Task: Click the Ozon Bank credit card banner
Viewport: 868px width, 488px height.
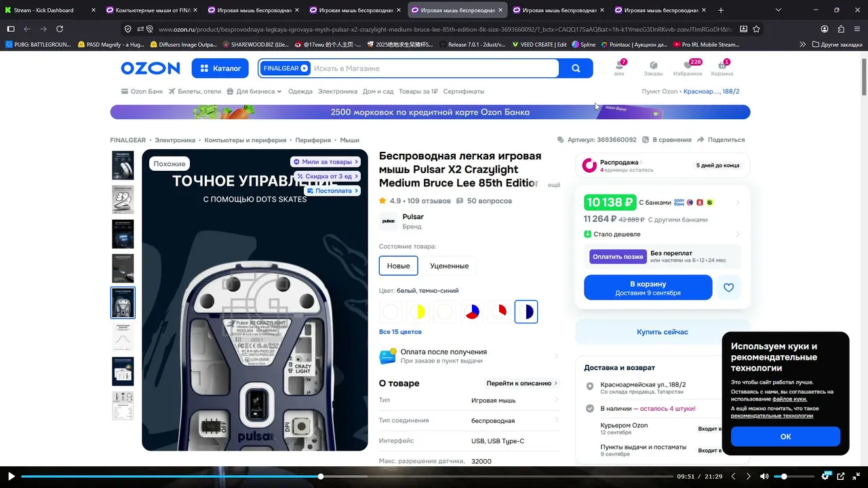Action: [430, 112]
